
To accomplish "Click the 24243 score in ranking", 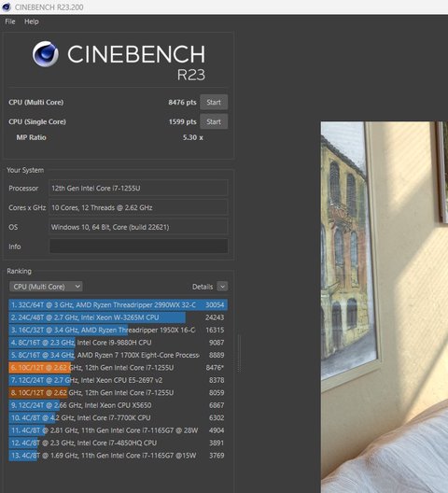I will pos(215,317).
